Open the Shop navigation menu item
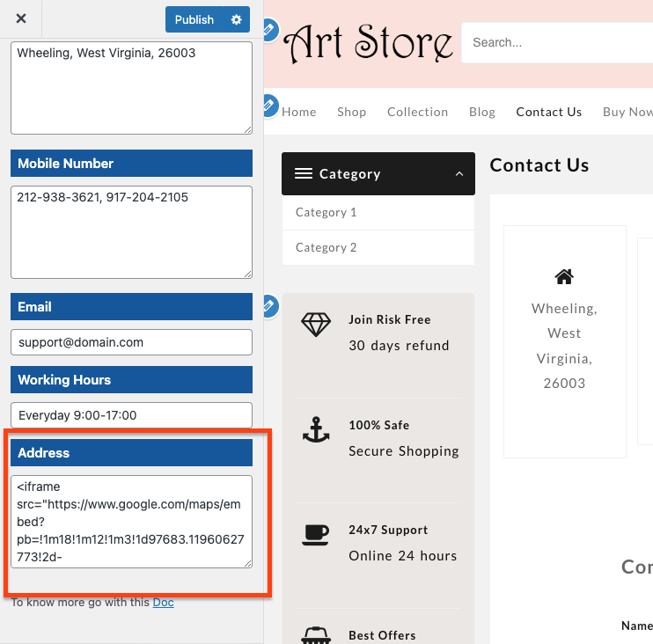 pyautogui.click(x=351, y=112)
